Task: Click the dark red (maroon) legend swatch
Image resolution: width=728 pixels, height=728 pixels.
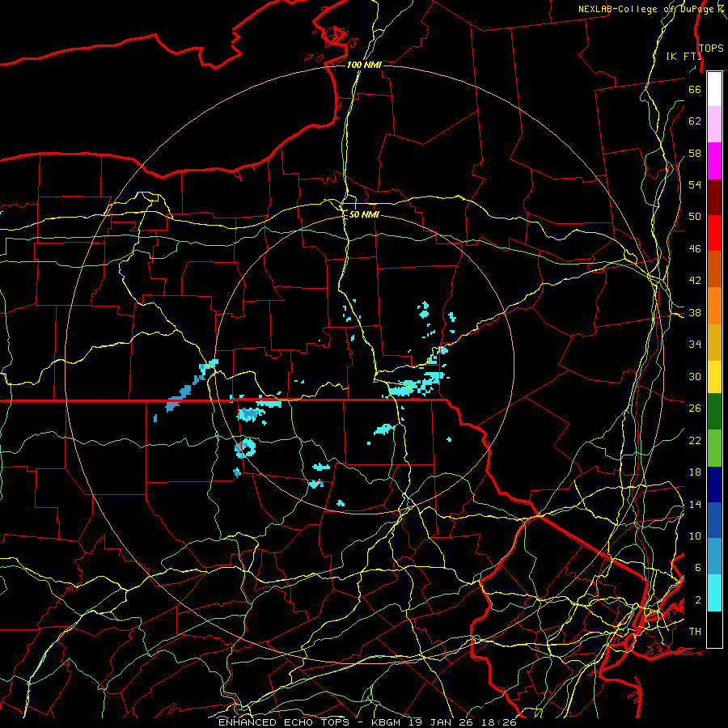Action: 714,198
